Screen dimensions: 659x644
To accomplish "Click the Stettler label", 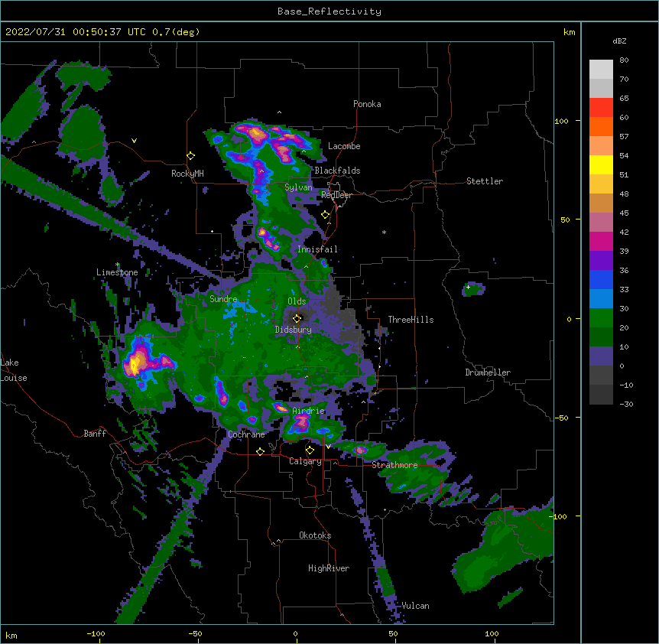I will tap(485, 181).
